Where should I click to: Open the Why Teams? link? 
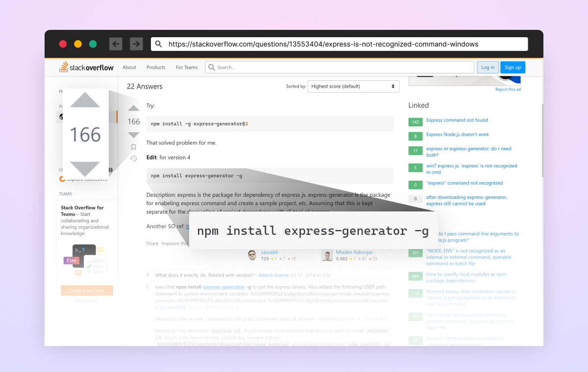tap(87, 301)
